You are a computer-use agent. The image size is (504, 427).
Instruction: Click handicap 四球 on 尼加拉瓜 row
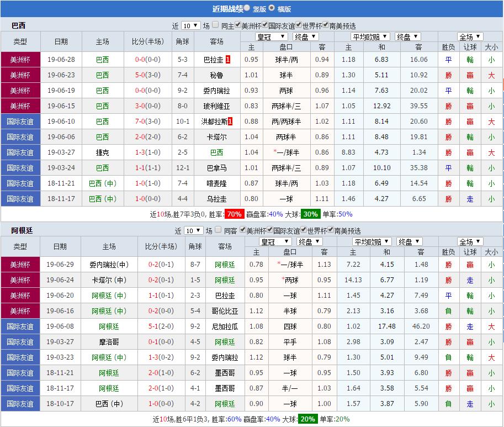point(290,326)
